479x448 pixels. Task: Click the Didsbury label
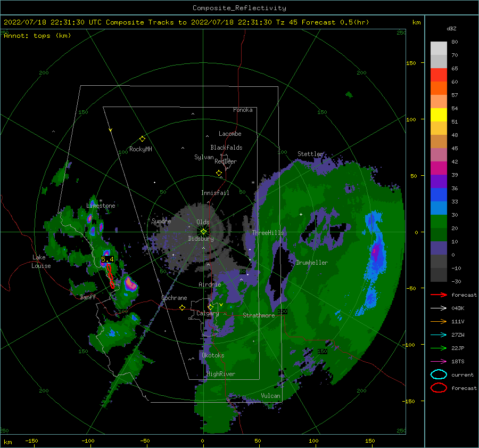click(201, 239)
